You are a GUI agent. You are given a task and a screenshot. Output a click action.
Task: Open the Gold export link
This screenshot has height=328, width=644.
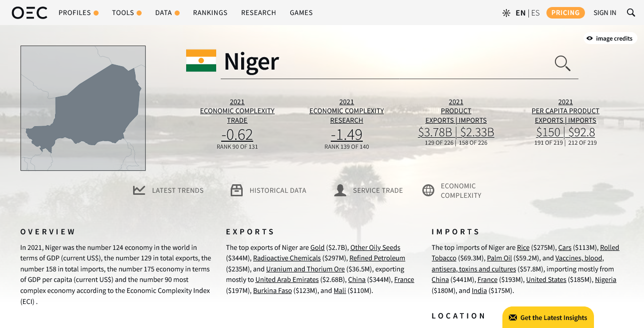317,247
